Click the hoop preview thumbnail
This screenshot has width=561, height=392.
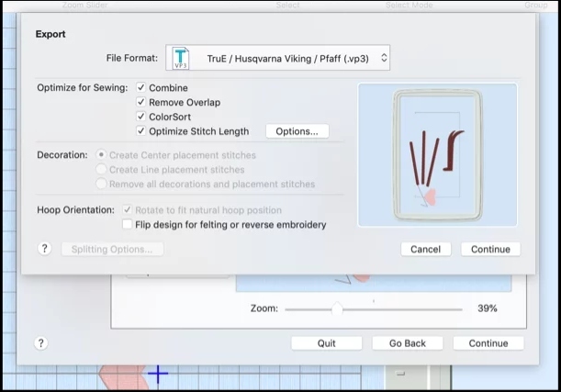pyautogui.click(x=437, y=155)
